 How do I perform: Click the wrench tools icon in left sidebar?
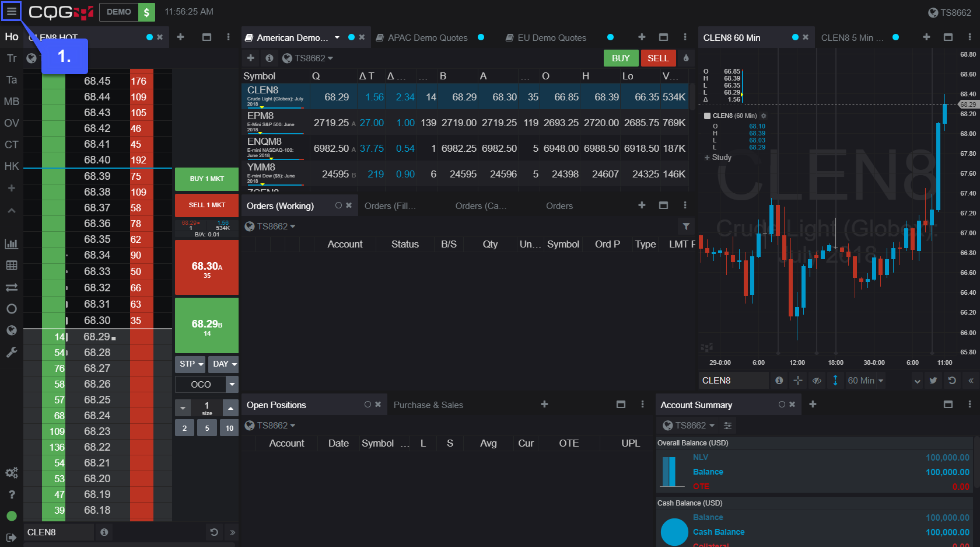(x=12, y=352)
